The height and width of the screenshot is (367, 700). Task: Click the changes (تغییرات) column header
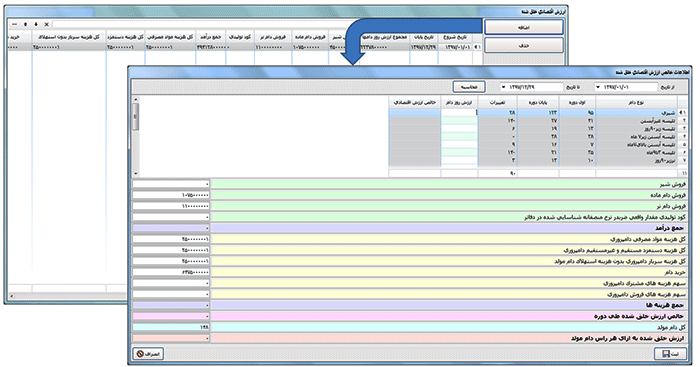click(x=497, y=102)
